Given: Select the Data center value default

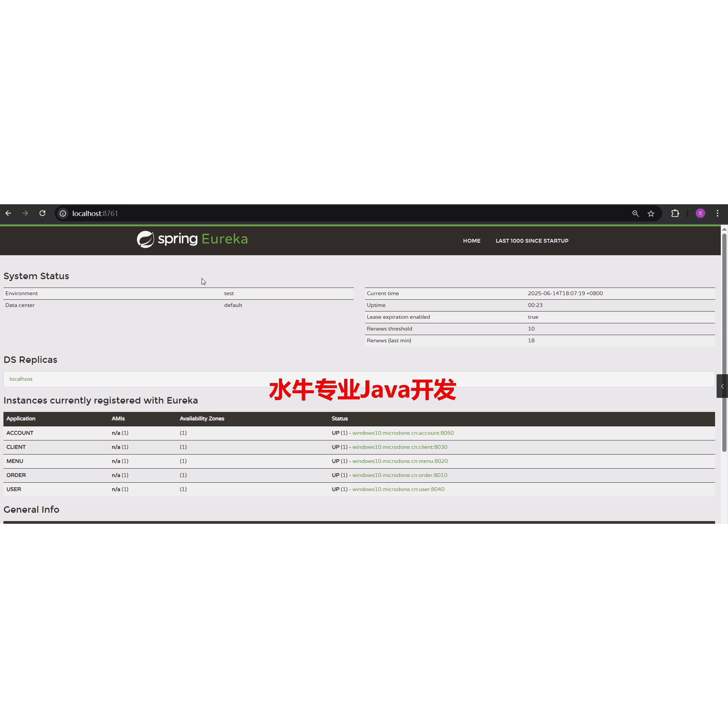Looking at the screenshot, I should pyautogui.click(x=233, y=305).
